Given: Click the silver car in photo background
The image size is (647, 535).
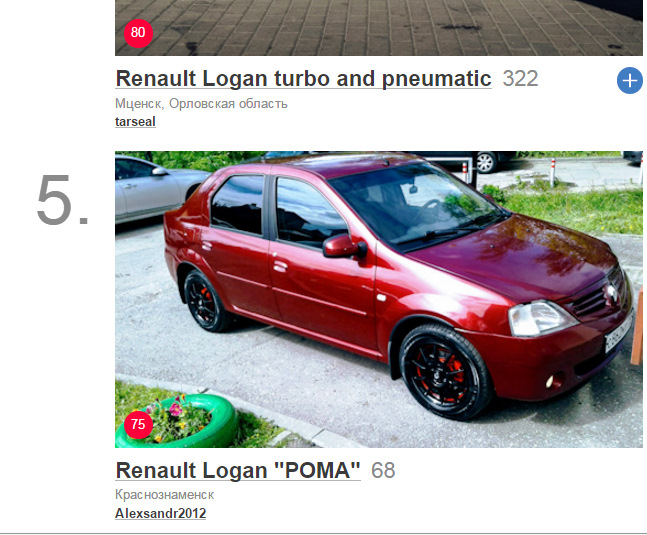Looking at the screenshot, I should [x=159, y=189].
